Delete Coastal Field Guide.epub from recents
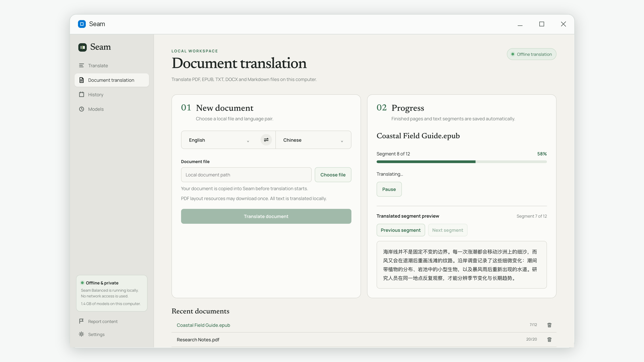This screenshot has width=644, height=362. coord(549,325)
